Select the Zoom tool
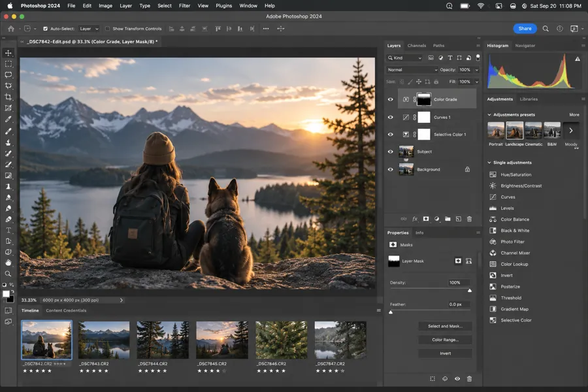 coord(8,274)
